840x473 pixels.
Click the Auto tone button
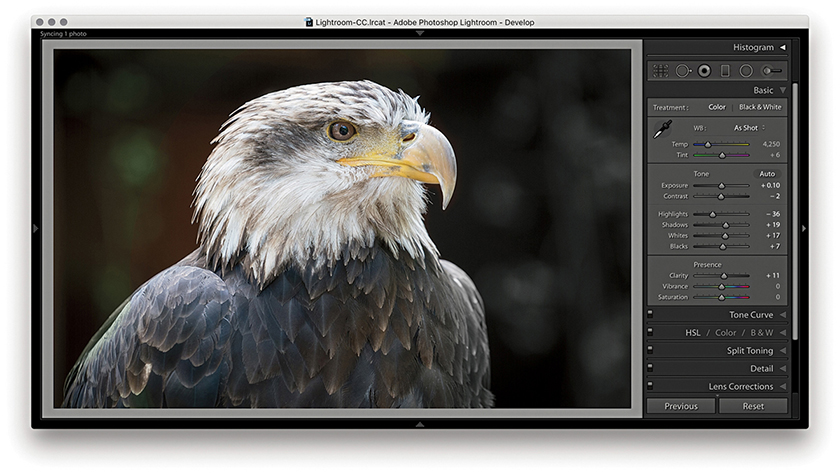pyautogui.click(x=767, y=174)
